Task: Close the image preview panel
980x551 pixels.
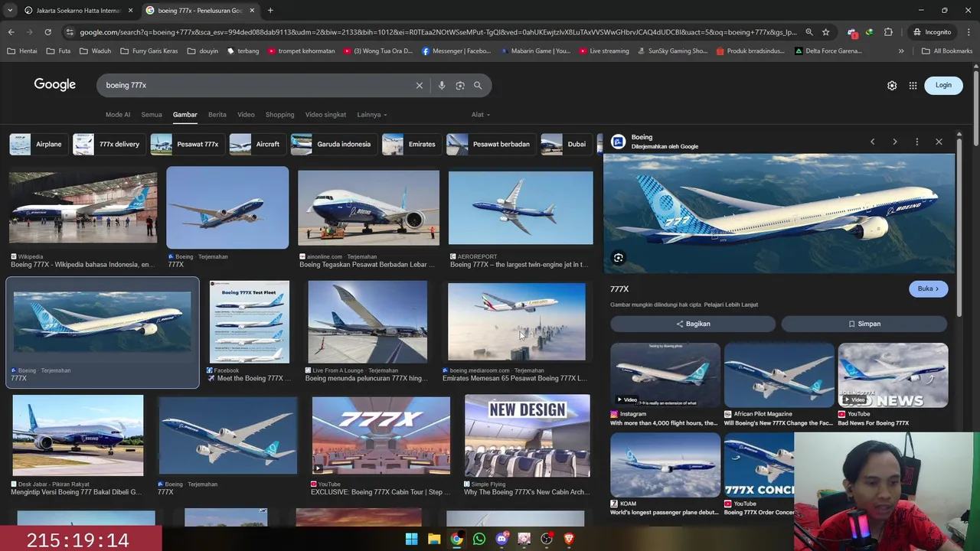Action: [x=939, y=142]
